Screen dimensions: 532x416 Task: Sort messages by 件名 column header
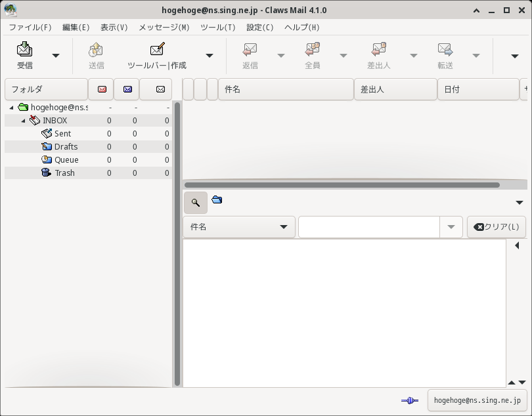pos(286,89)
